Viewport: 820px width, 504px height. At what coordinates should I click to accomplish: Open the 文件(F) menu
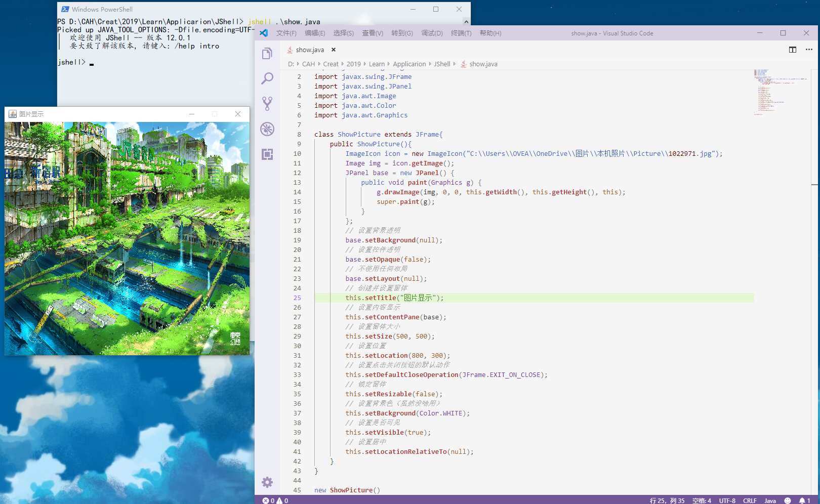(x=286, y=33)
